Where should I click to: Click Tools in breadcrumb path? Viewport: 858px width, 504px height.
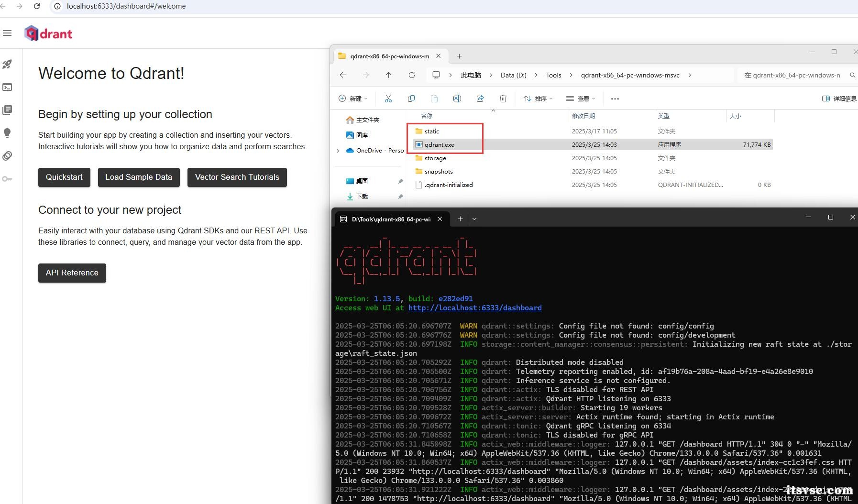point(554,75)
